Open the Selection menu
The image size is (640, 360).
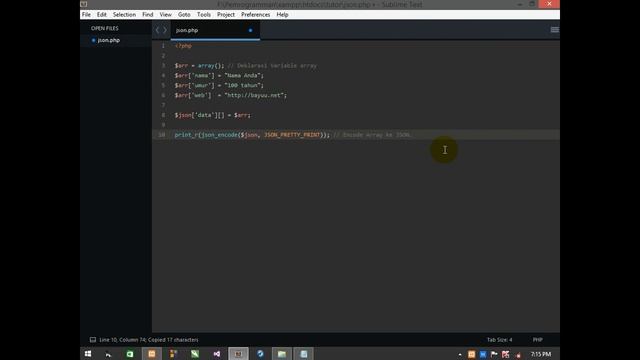point(124,15)
